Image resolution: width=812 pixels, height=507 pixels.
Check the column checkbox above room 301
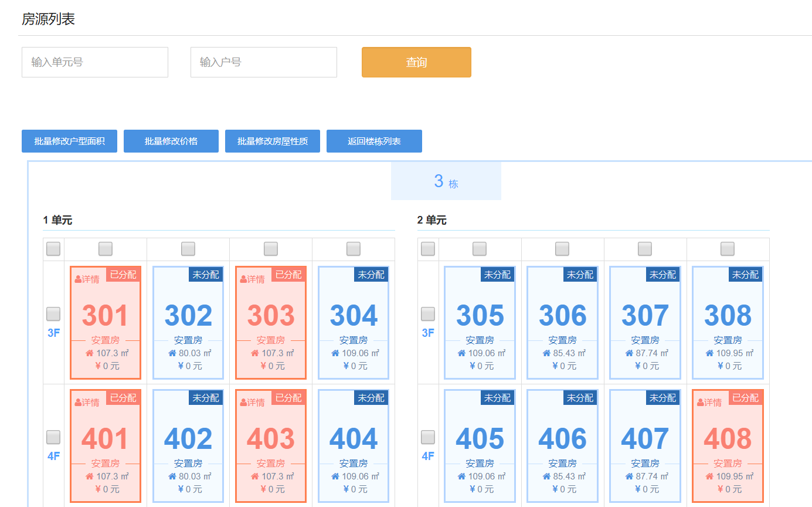click(x=106, y=249)
